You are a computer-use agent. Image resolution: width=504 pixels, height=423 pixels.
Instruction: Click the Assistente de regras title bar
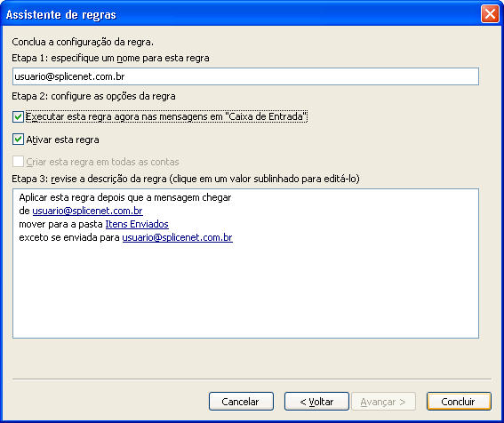pos(241,14)
